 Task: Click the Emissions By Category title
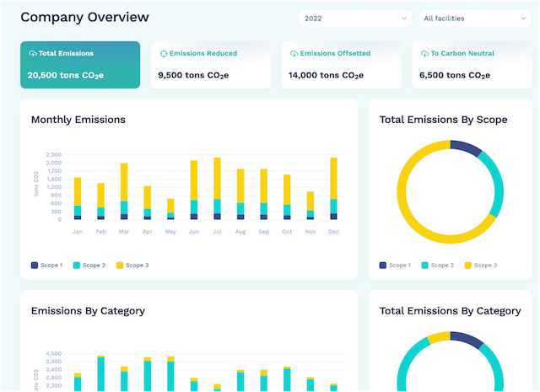pyautogui.click(x=88, y=311)
